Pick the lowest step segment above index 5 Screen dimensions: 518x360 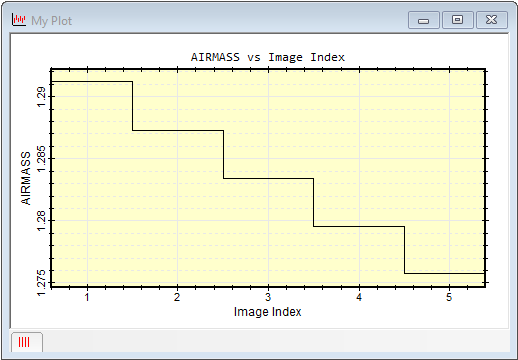tap(445, 273)
